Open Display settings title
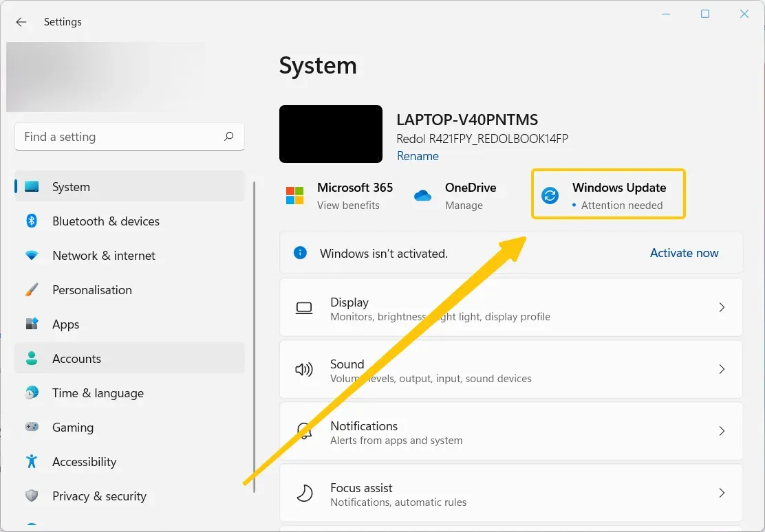The width and height of the screenshot is (765, 532). [x=349, y=302]
